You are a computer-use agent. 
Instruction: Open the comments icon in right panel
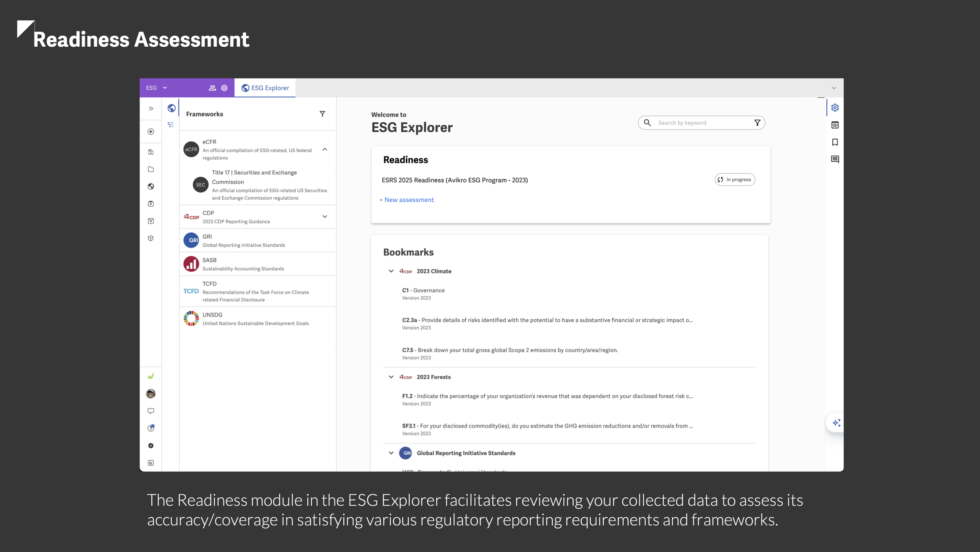click(x=835, y=159)
